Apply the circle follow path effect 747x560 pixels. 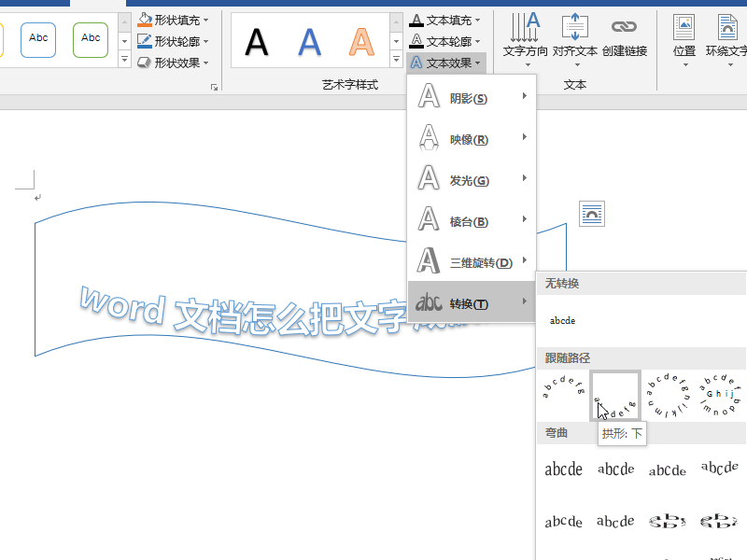[x=668, y=395]
